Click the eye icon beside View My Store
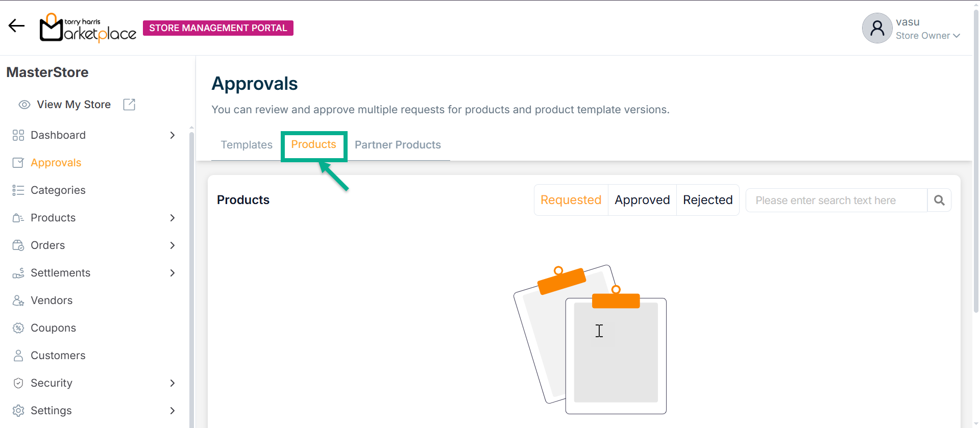The height and width of the screenshot is (428, 980). pos(24,105)
